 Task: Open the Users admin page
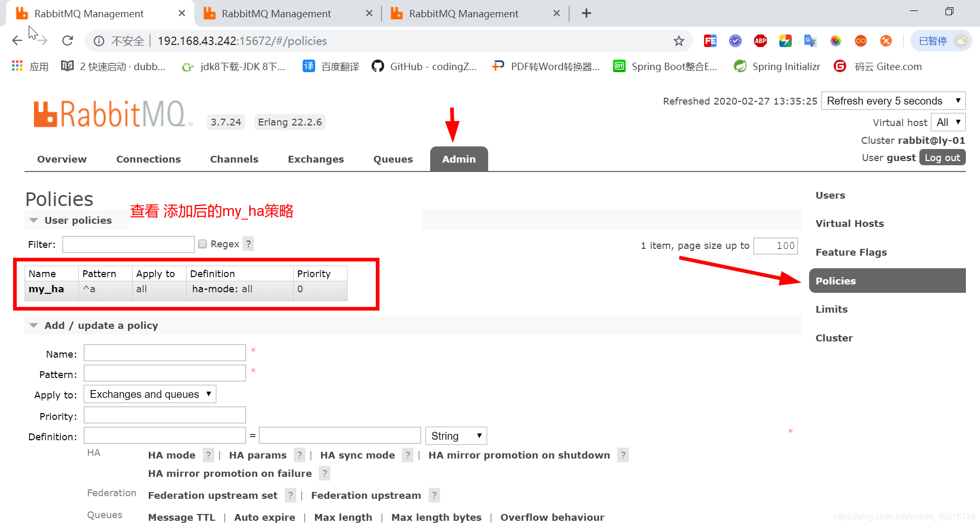tap(830, 195)
